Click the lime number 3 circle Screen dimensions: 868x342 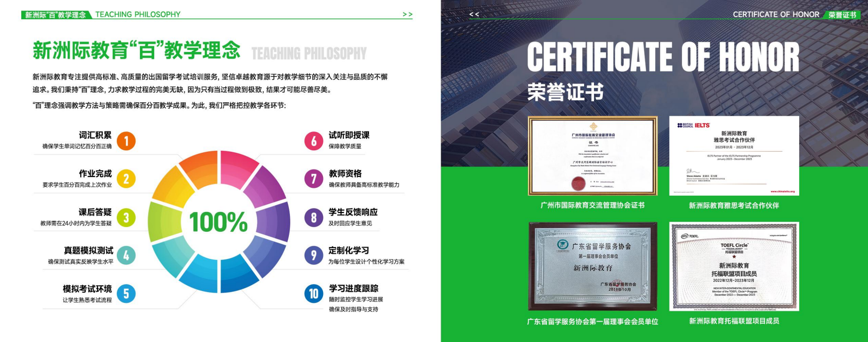click(126, 217)
